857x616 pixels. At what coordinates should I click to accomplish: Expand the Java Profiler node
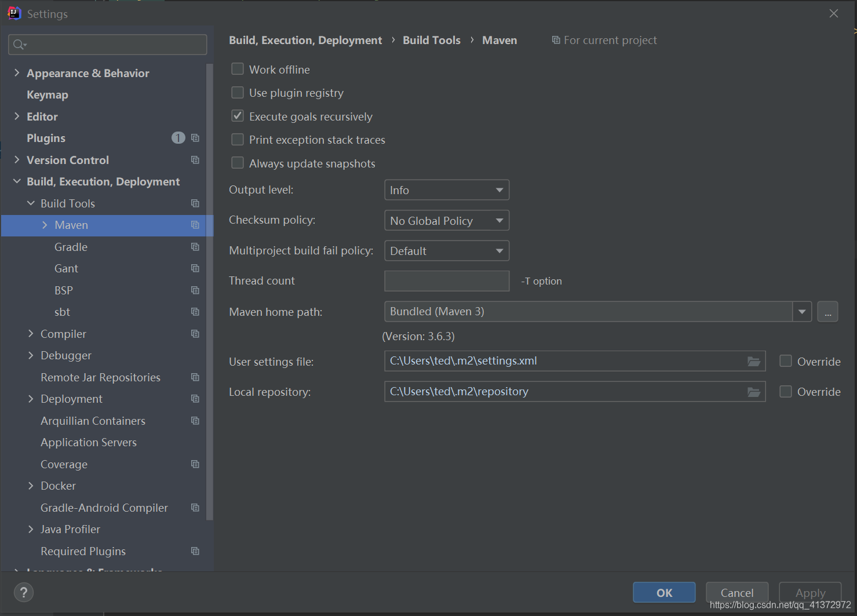coord(31,529)
